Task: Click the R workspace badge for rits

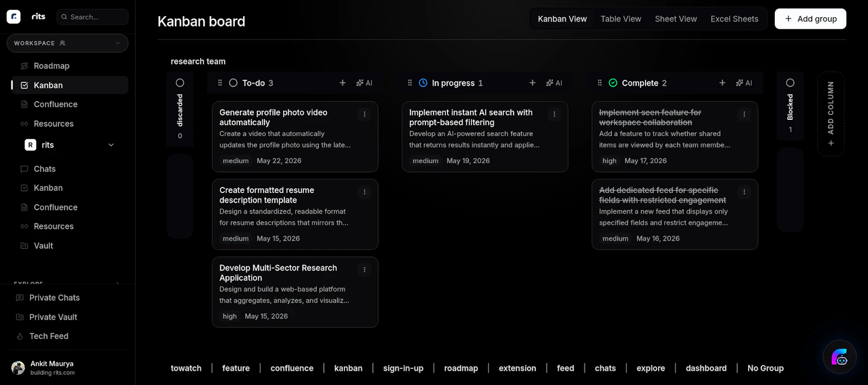Action: click(x=30, y=145)
